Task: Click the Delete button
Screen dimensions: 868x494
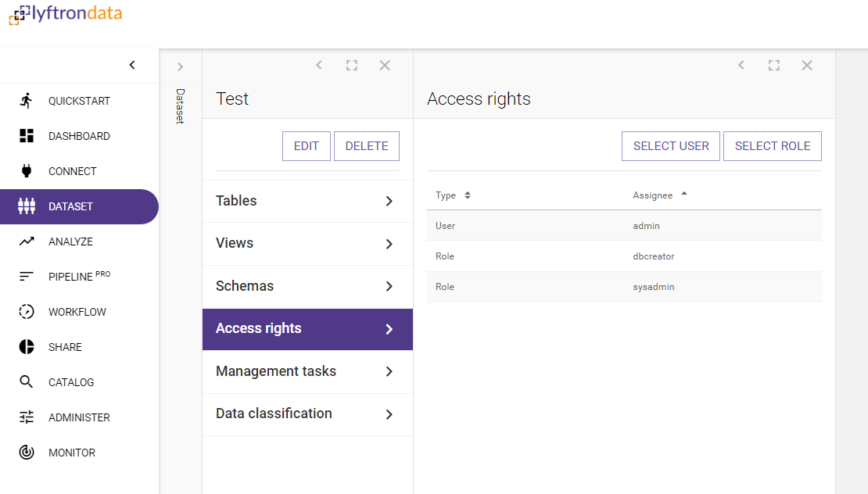Action: 367,146
